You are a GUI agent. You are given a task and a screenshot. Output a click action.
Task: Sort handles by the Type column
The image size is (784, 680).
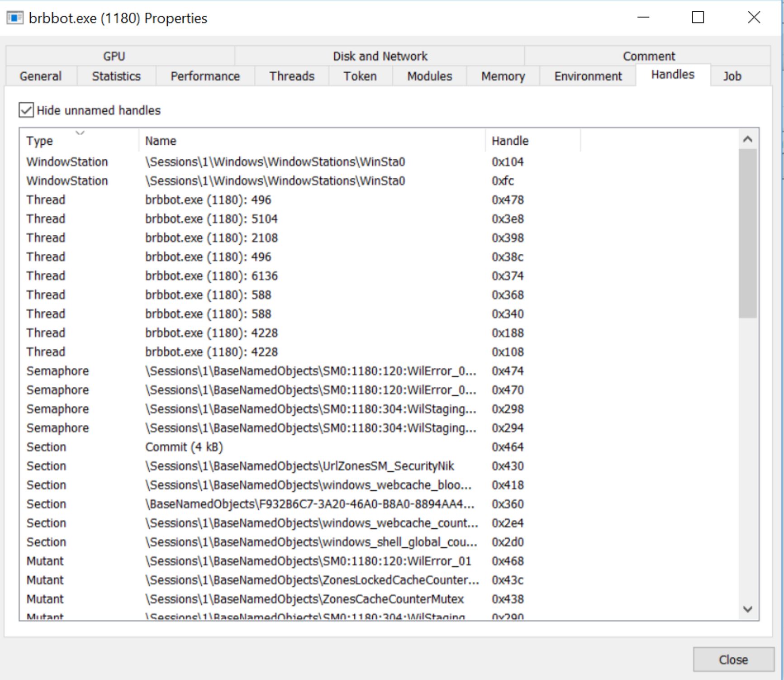point(40,140)
